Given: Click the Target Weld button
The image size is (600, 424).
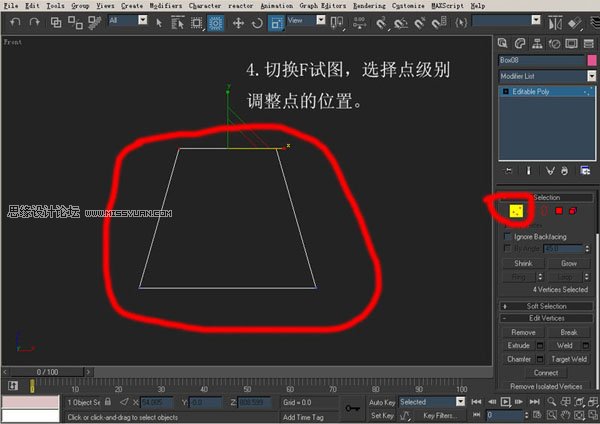Looking at the screenshot, I should [x=569, y=359].
